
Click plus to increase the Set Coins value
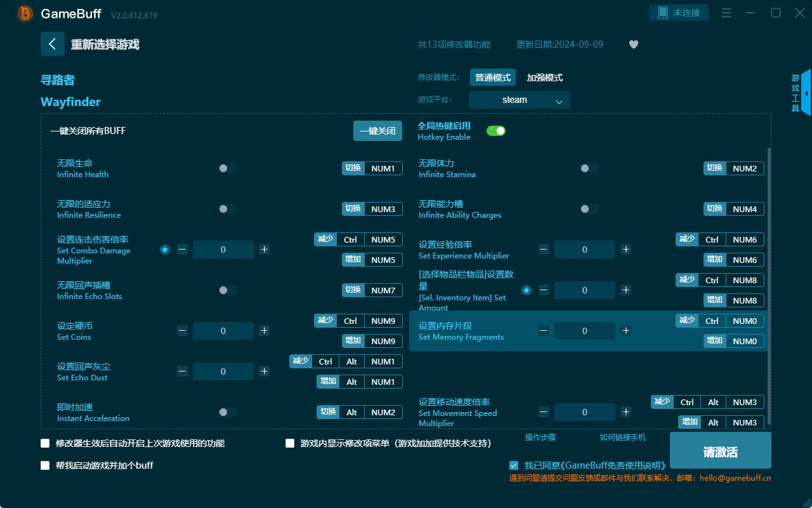264,331
